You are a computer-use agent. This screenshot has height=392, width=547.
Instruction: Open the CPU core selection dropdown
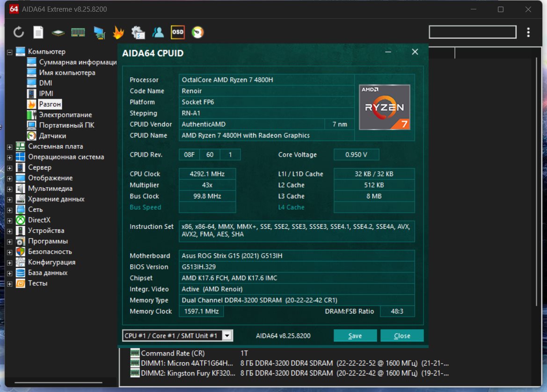(x=227, y=336)
